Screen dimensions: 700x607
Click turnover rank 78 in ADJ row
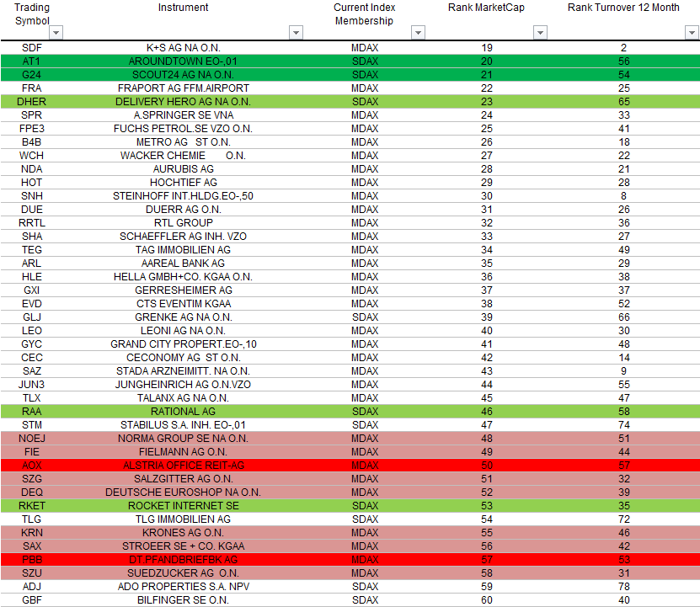(x=623, y=587)
